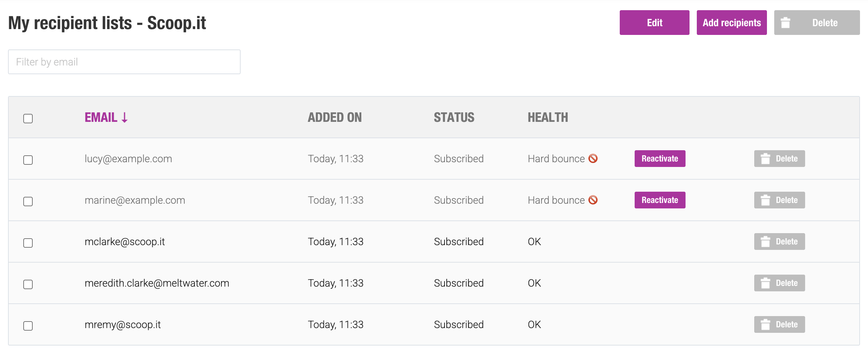Reactivate the marine@example.com address

point(660,200)
